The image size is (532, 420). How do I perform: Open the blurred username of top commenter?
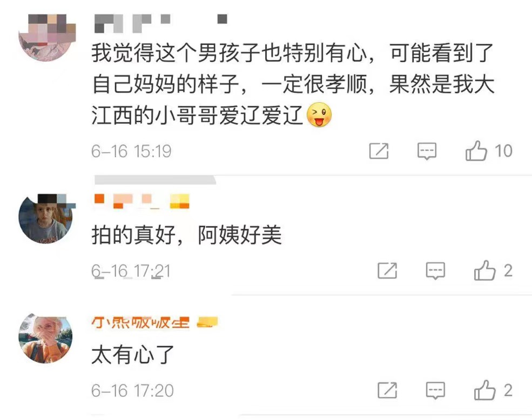click(160, 23)
